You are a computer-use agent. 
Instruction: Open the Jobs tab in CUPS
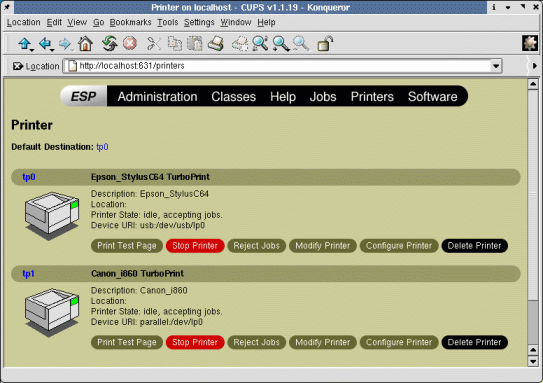323,97
